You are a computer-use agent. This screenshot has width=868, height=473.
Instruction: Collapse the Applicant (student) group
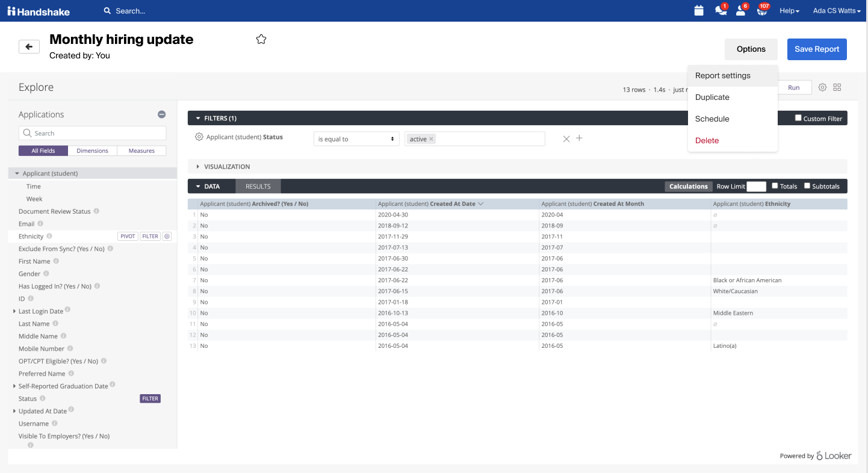[17, 173]
